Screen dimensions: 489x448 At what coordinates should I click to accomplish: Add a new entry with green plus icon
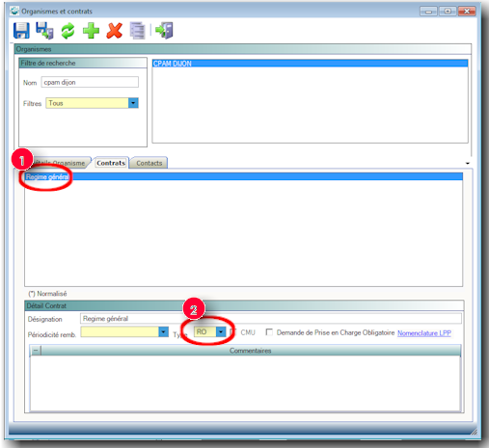click(91, 31)
